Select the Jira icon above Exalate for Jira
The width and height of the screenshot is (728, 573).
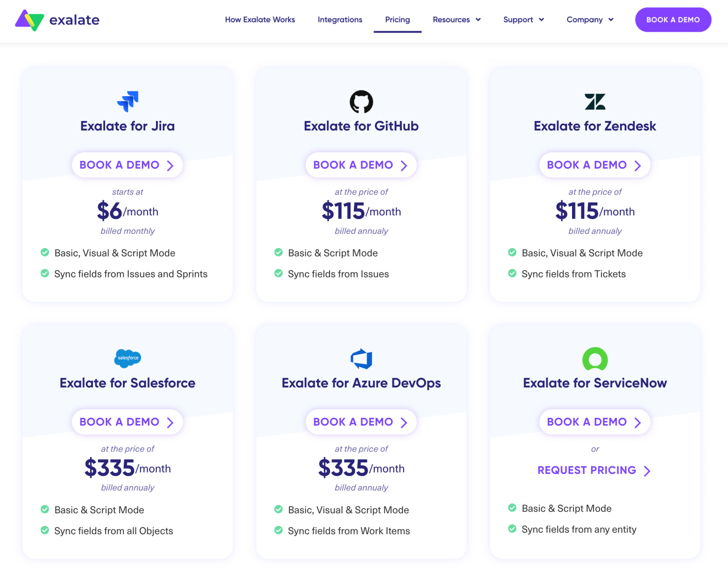click(127, 102)
